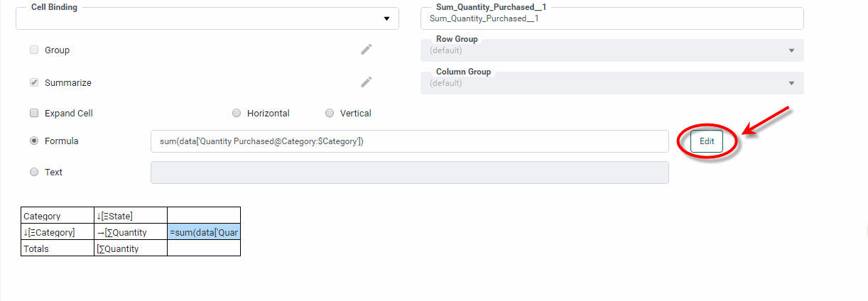Expand the Row Group dropdown
The image size is (868, 301).
point(791,50)
